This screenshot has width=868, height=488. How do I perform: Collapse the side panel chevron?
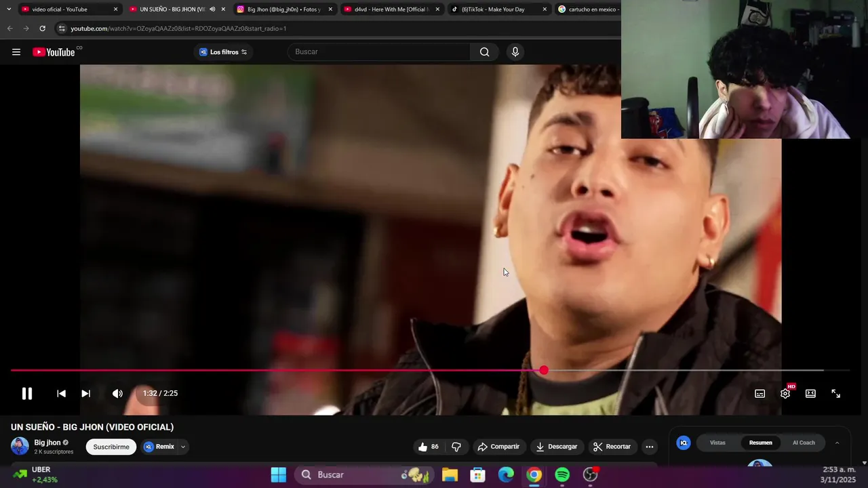837,443
